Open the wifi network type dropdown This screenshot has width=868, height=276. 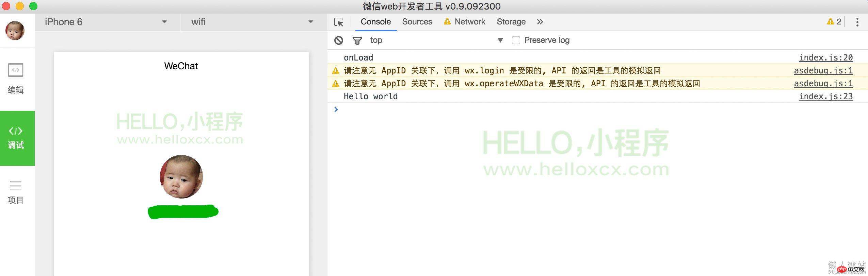point(254,22)
